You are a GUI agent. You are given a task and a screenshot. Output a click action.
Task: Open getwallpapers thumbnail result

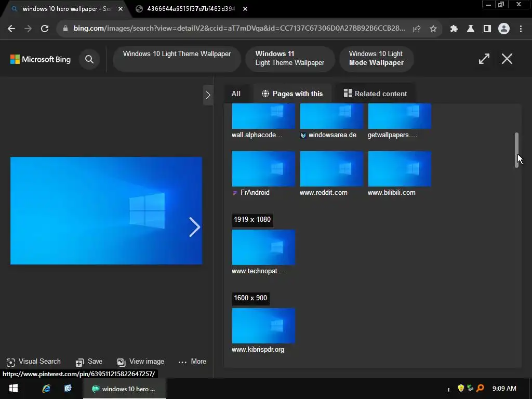[400, 116]
